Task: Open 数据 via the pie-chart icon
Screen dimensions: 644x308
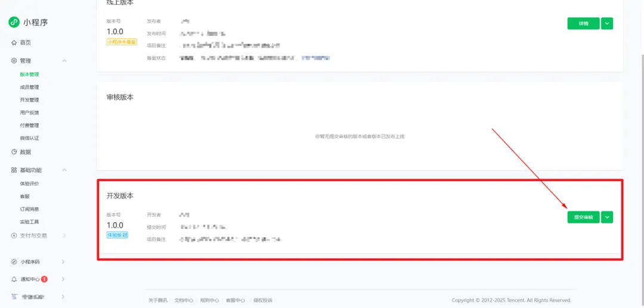Action: [x=14, y=152]
